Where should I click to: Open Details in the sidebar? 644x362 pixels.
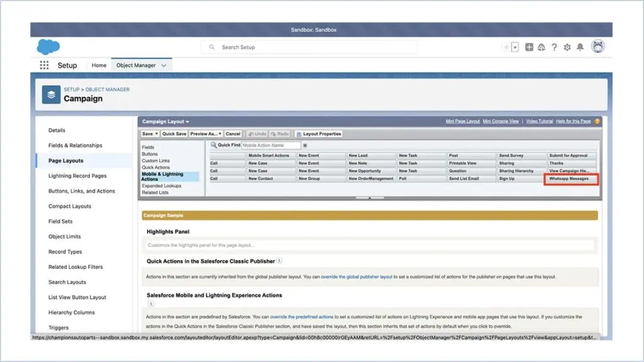coord(57,130)
